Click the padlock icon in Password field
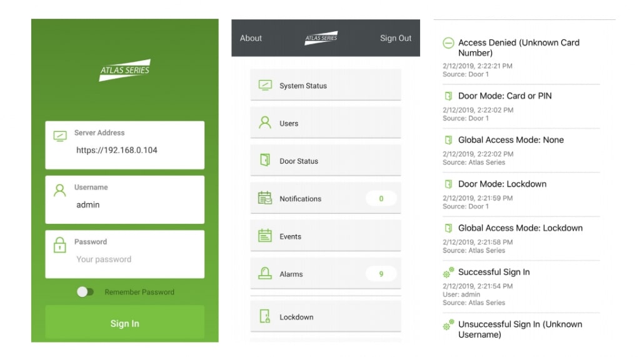The image size is (644, 357). pyautogui.click(x=60, y=245)
